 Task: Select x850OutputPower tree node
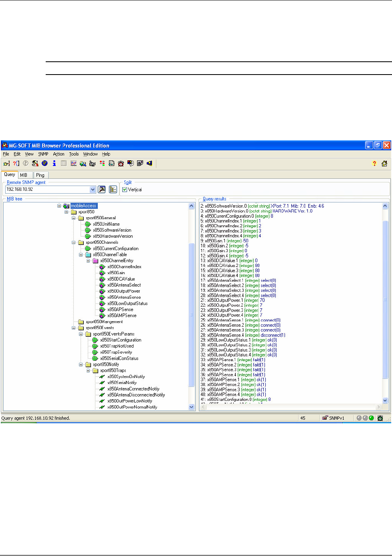coord(124,291)
